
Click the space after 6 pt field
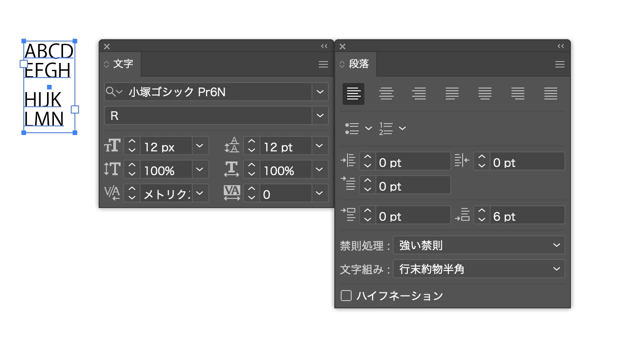pos(527,215)
